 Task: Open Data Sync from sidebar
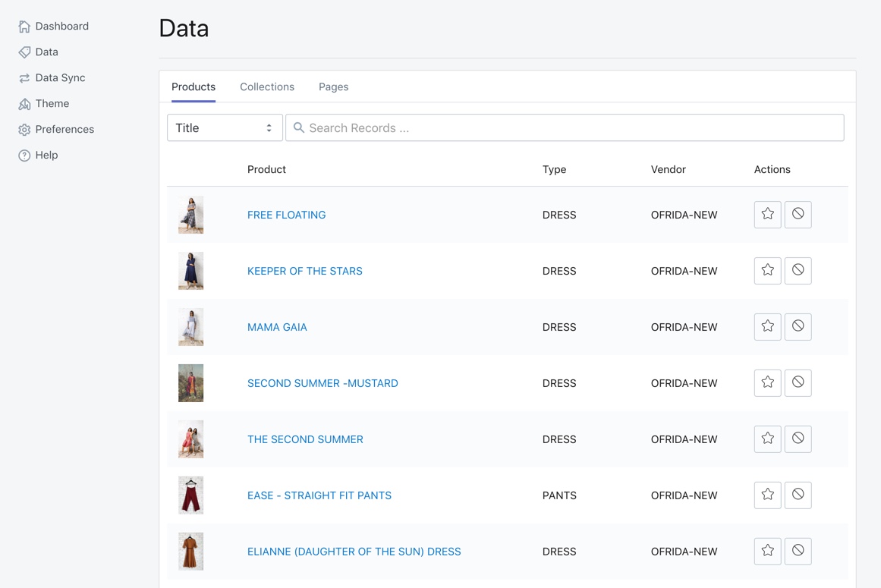pos(60,78)
